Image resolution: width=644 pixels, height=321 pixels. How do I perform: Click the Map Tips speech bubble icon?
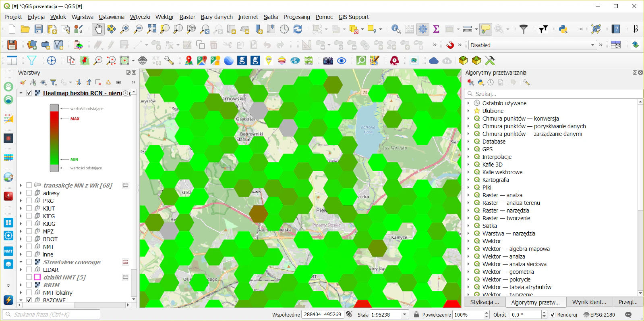[x=486, y=29]
